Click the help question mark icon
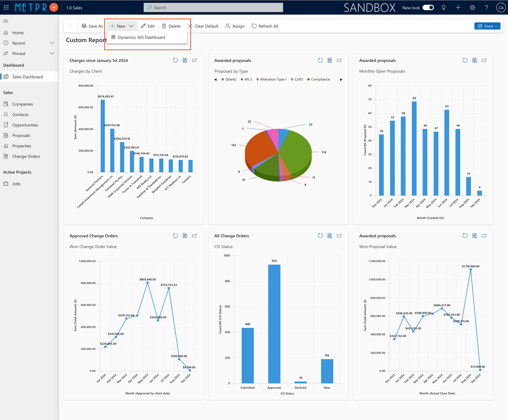Screen dimensions: 508x420 coord(486,7)
